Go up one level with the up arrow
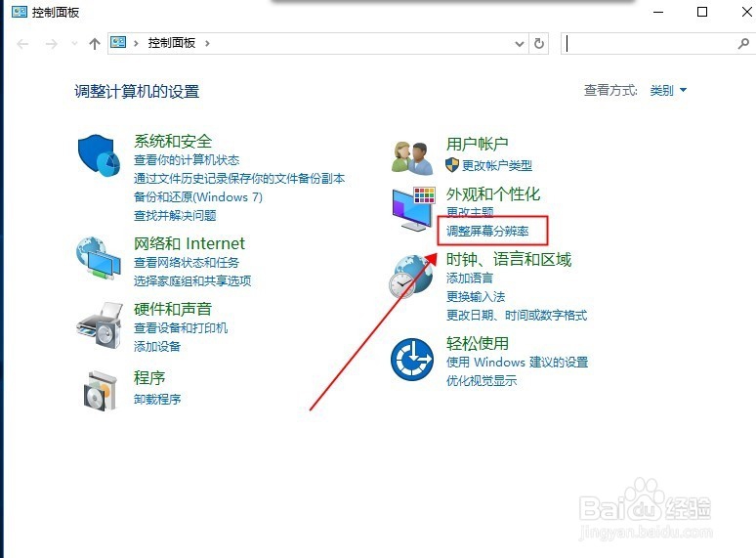This screenshot has height=558, width=756. click(x=95, y=44)
